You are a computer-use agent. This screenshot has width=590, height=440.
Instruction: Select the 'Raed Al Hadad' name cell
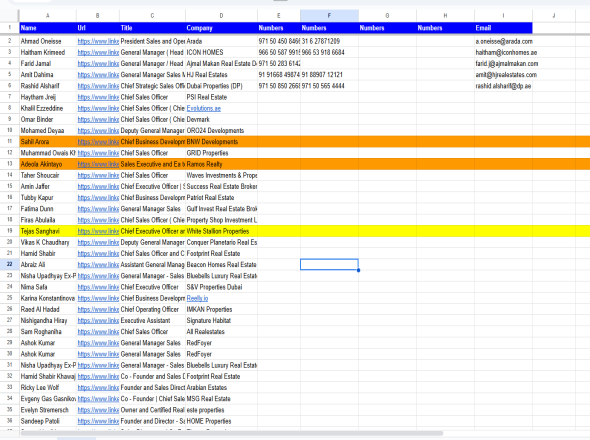(48, 309)
